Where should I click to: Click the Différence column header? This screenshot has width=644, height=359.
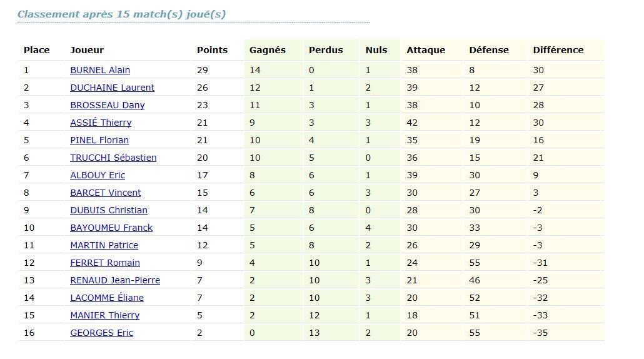[558, 50]
